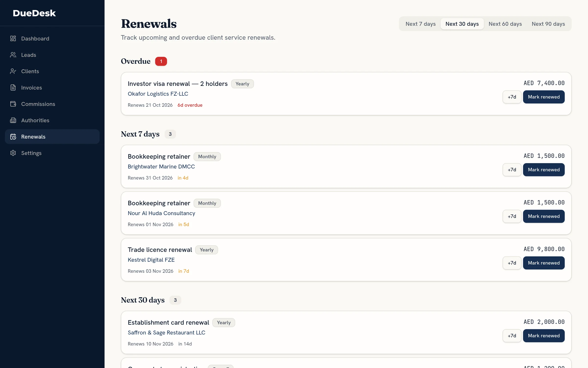Mark Saffron & Sage establishment card renewed
The width and height of the screenshot is (588, 368).
pyautogui.click(x=544, y=336)
